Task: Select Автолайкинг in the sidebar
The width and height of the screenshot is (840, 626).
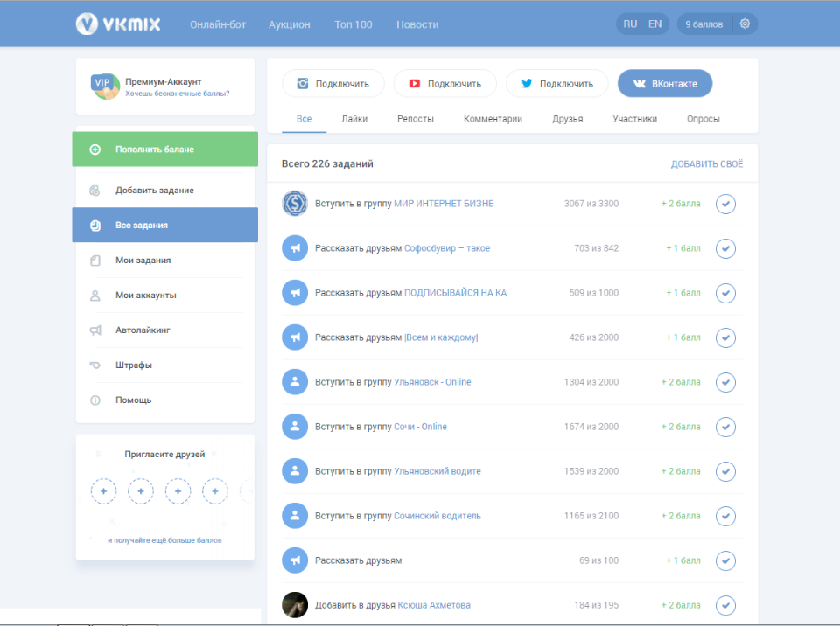Action: [x=142, y=330]
